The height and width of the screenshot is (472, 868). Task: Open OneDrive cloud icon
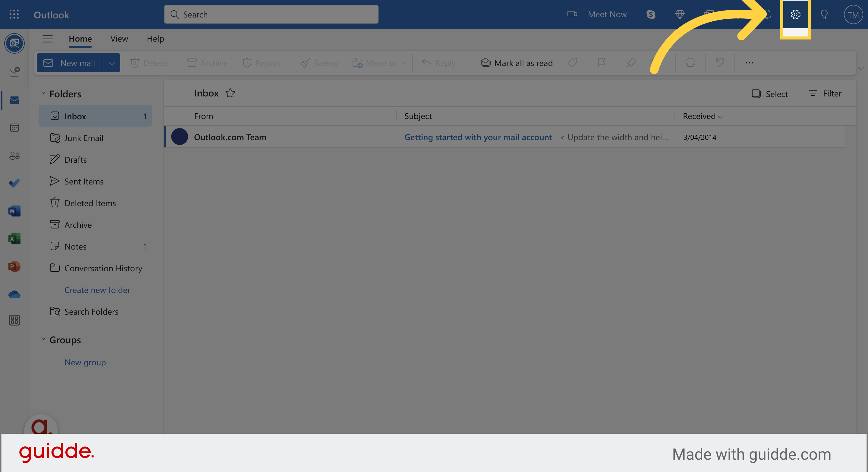click(14, 294)
